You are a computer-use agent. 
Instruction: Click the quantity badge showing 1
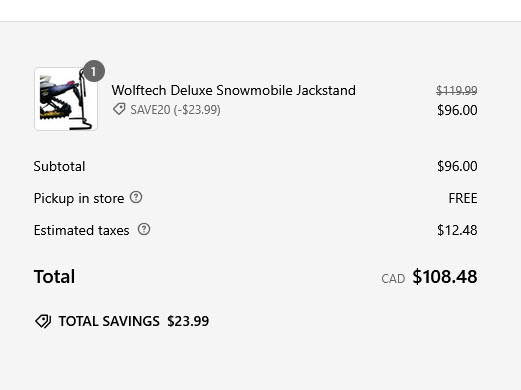pos(94,71)
